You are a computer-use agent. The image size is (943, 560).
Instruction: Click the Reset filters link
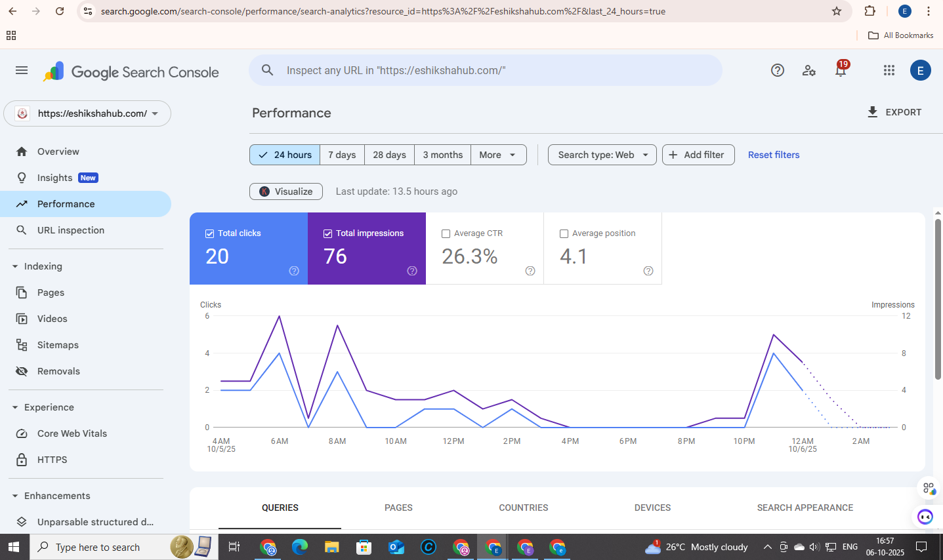774,155
